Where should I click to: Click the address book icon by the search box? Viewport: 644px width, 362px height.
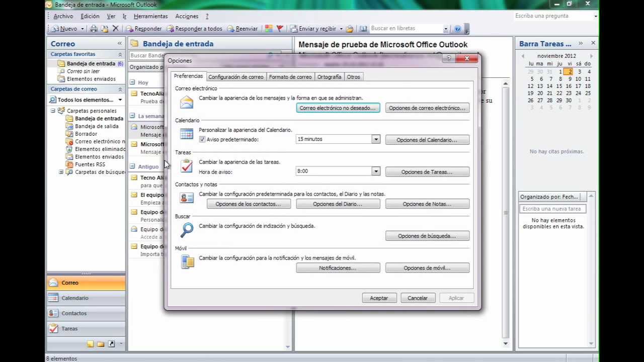[363, 29]
